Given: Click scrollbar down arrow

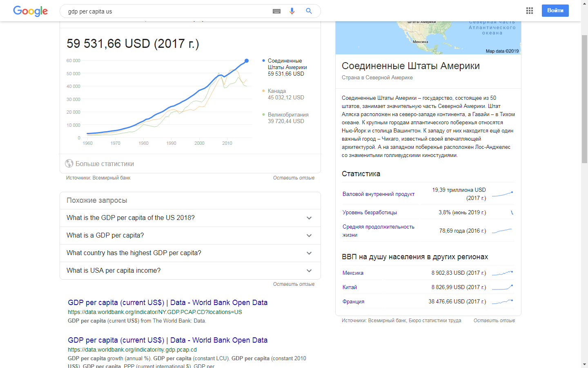Looking at the screenshot, I should pos(584,364).
